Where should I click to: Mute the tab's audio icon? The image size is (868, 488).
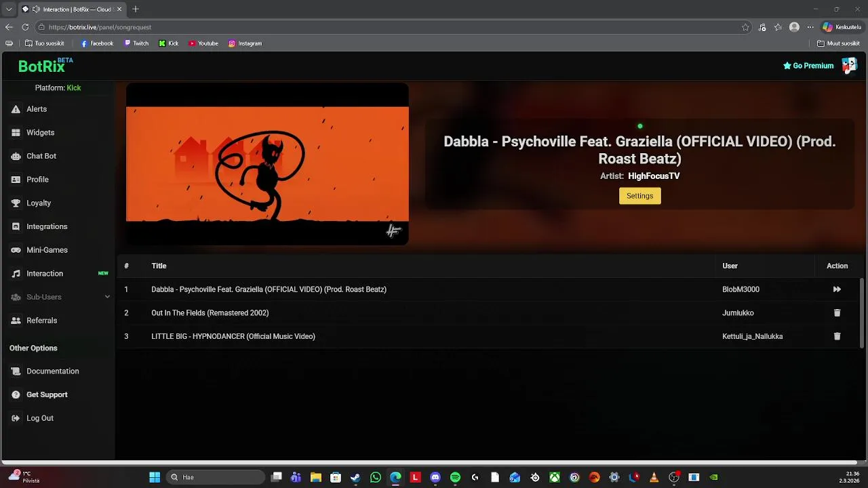(36, 9)
